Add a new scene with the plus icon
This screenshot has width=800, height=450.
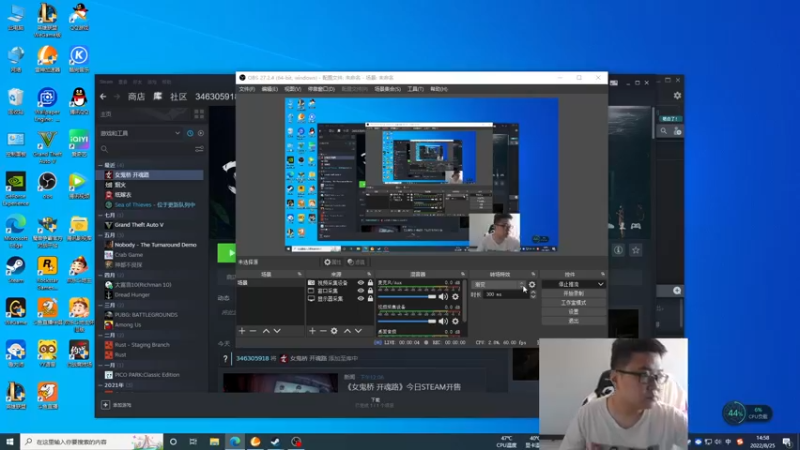pos(242,331)
